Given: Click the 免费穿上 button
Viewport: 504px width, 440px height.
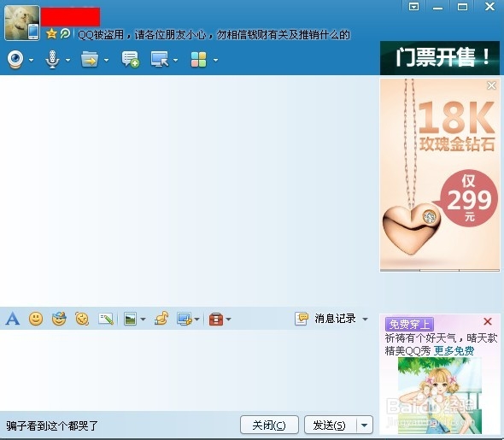Looking at the screenshot, I should pyautogui.click(x=409, y=324).
